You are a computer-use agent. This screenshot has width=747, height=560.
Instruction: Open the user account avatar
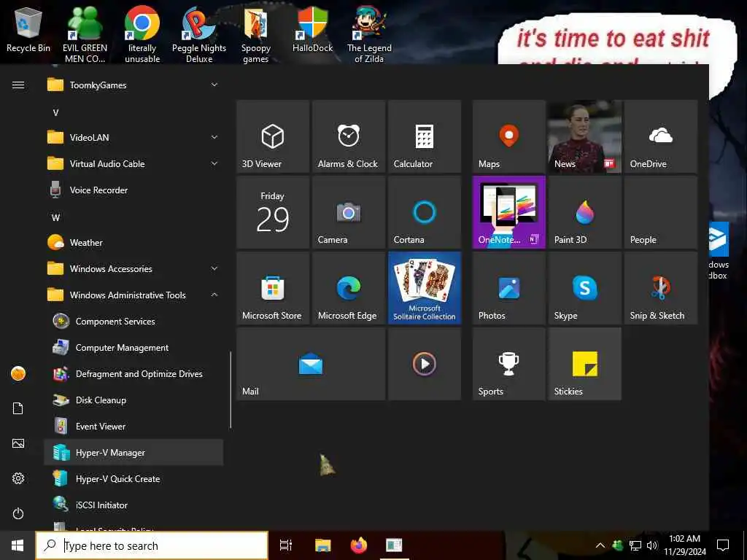pyautogui.click(x=18, y=373)
